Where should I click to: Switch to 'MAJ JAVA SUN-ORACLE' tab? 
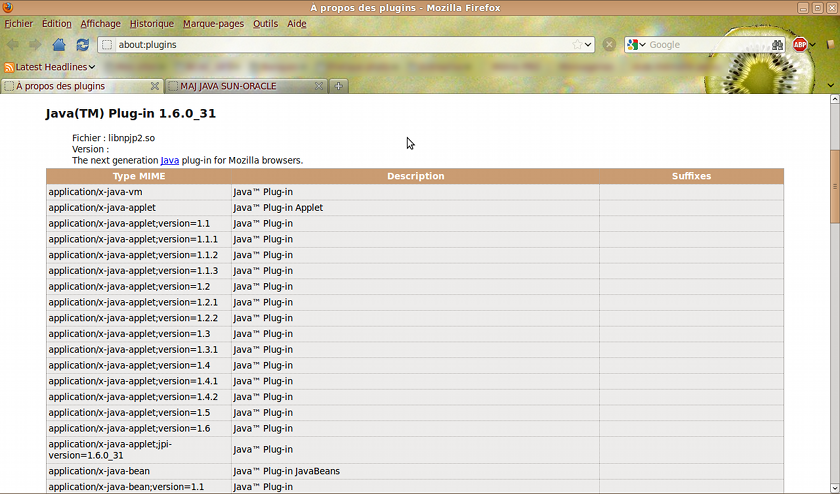click(x=246, y=86)
